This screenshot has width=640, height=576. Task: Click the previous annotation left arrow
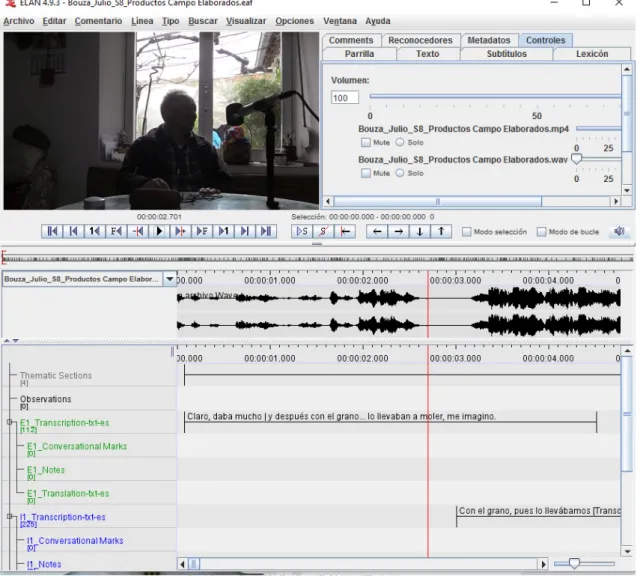coord(377,231)
